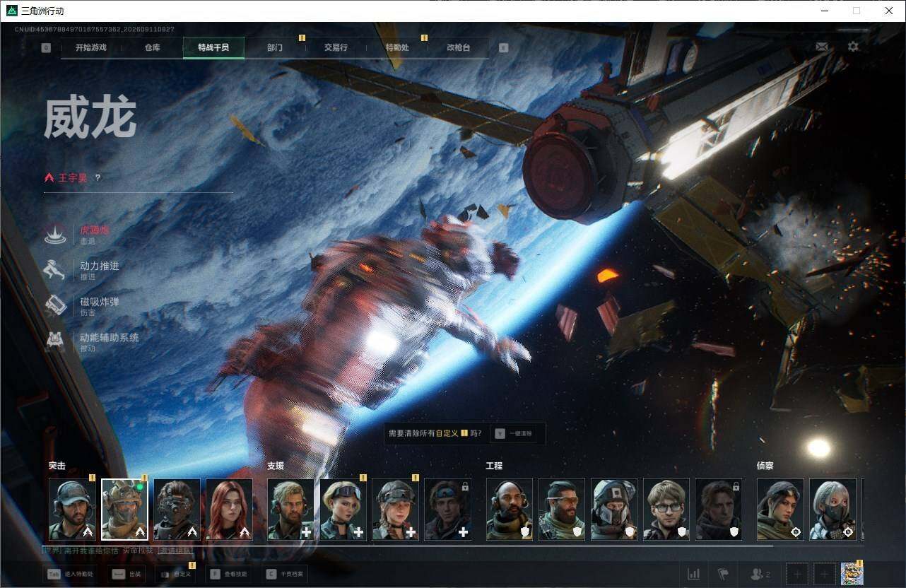
Task: Select the bearded assault operator with cap
Action: [72, 510]
